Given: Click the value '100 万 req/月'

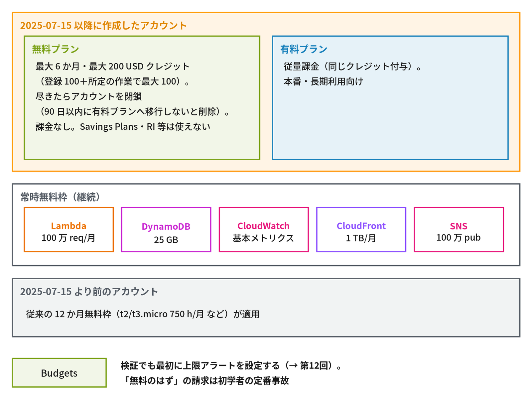Looking at the screenshot, I should pyautogui.click(x=68, y=238).
